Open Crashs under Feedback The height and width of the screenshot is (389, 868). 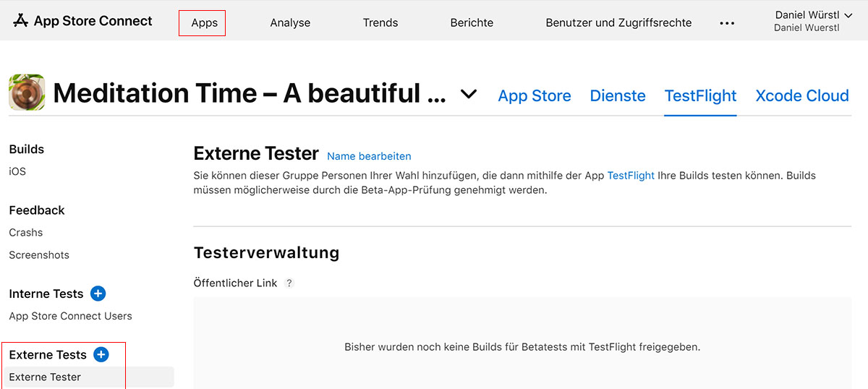26,233
